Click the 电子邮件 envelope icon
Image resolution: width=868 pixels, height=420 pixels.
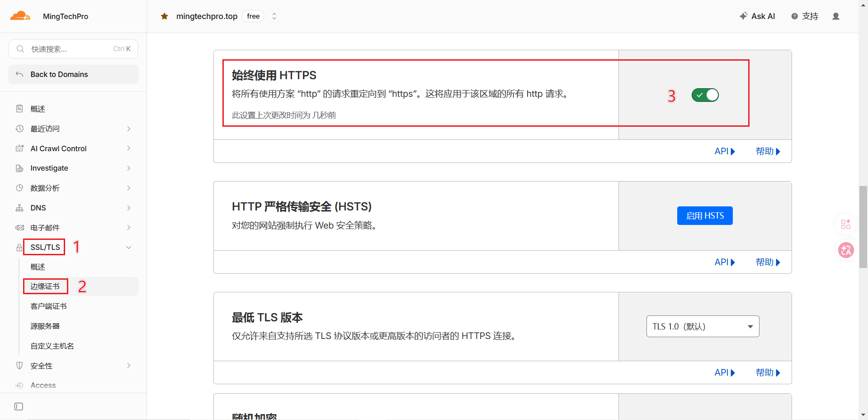(x=19, y=228)
